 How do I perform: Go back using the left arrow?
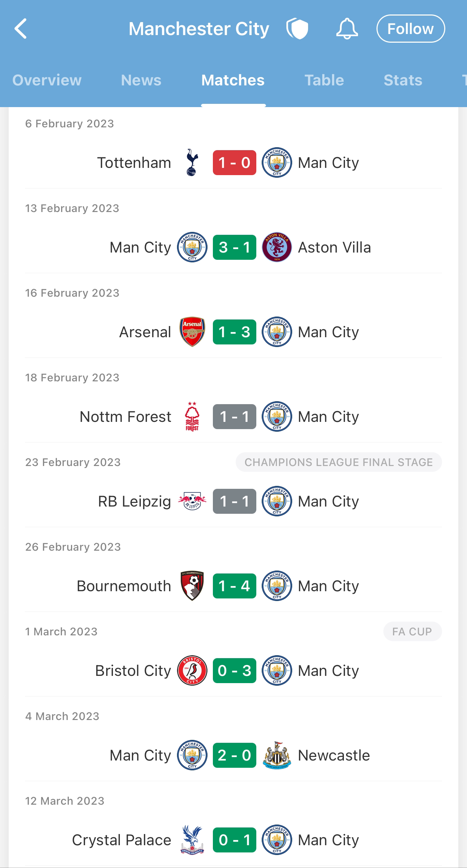(21, 29)
